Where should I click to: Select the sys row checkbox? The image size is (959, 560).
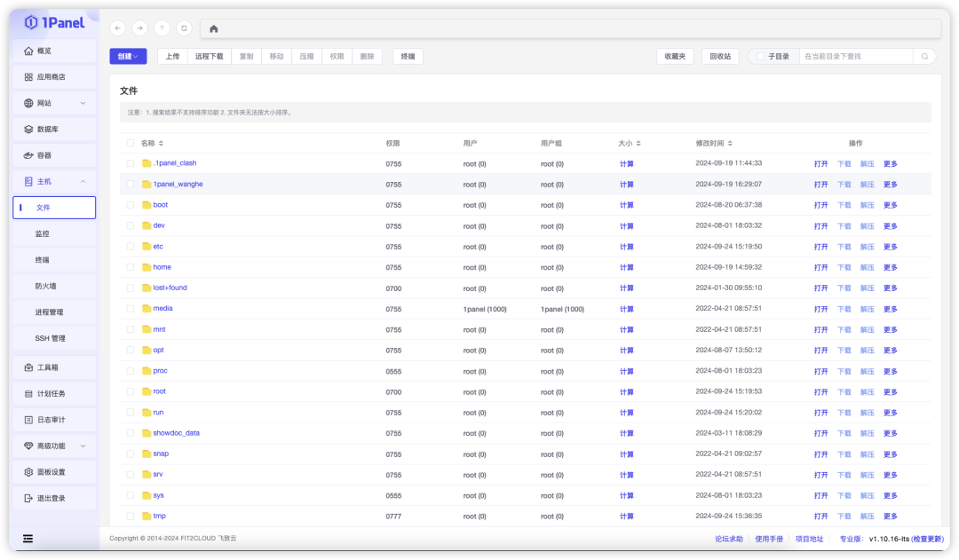[x=131, y=495]
